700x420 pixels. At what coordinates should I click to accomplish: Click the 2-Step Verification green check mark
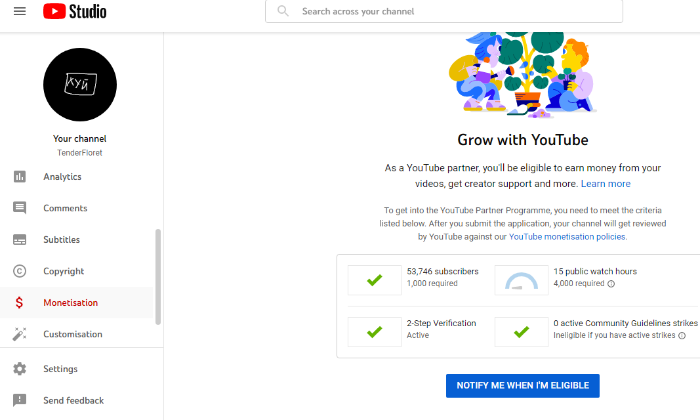(x=375, y=332)
